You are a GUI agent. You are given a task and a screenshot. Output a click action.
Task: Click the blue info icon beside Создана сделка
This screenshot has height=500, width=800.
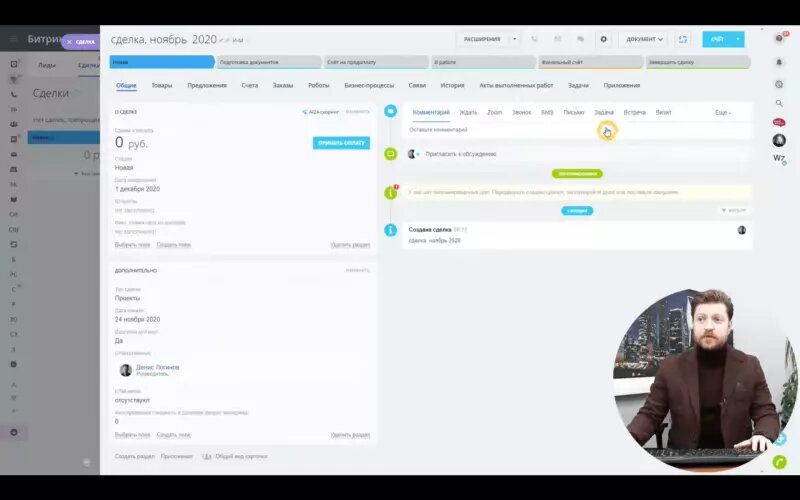(390, 230)
